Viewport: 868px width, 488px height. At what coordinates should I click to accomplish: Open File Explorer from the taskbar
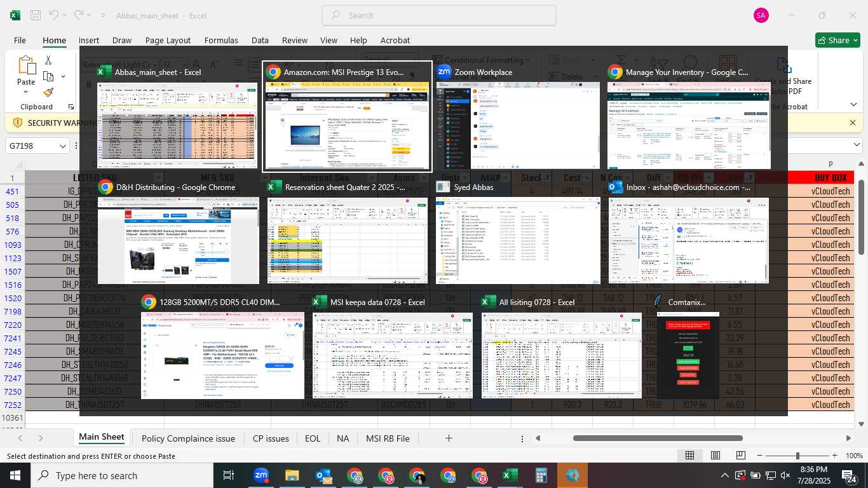[292, 475]
